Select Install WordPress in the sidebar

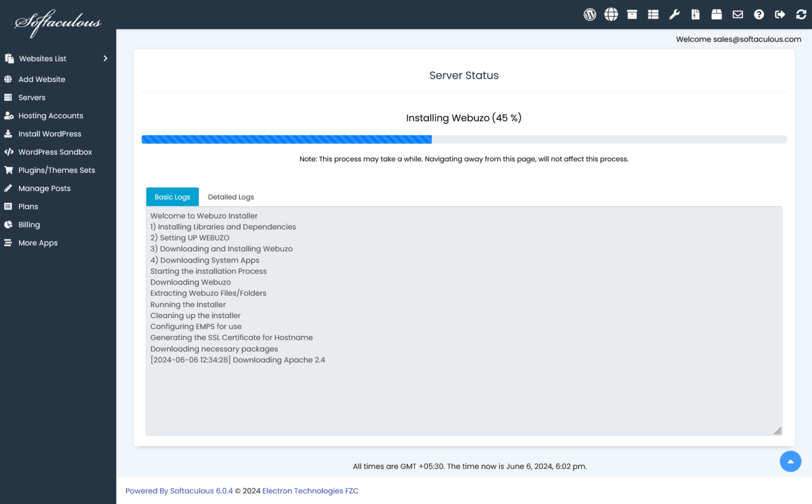[50, 134]
